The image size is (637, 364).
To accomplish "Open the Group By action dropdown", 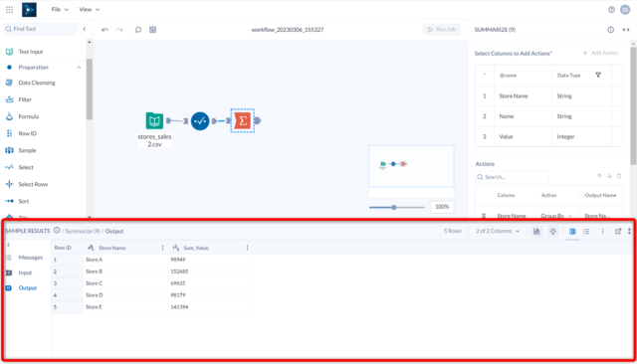I will click(556, 216).
